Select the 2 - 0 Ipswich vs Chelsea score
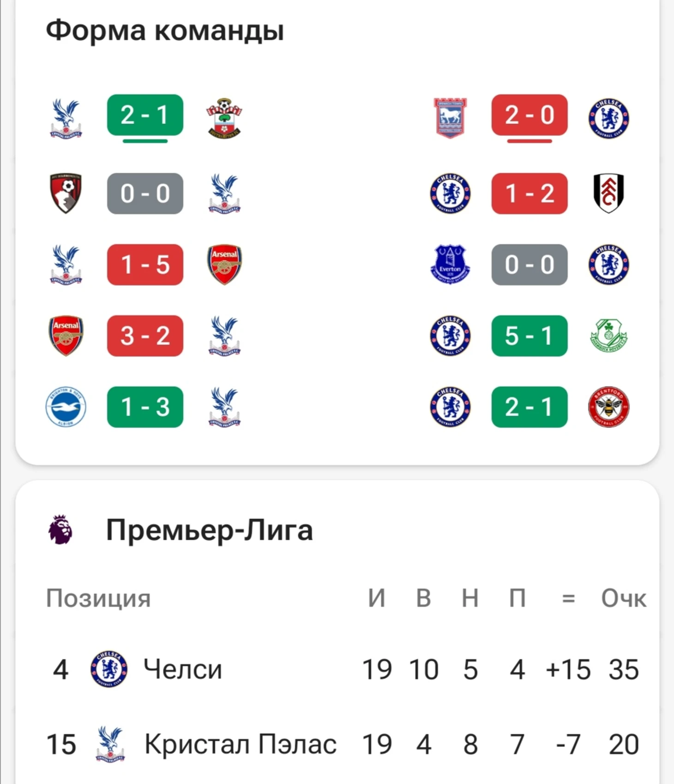The width and height of the screenshot is (674, 784). (529, 115)
